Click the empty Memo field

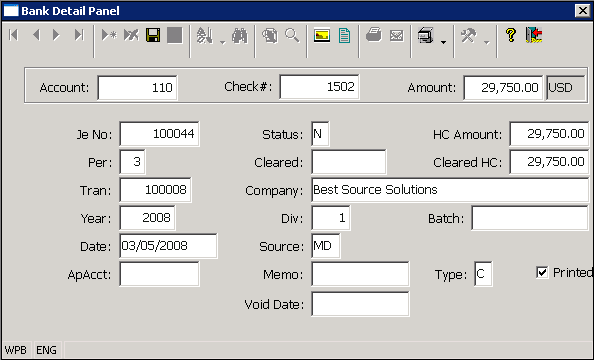360,274
